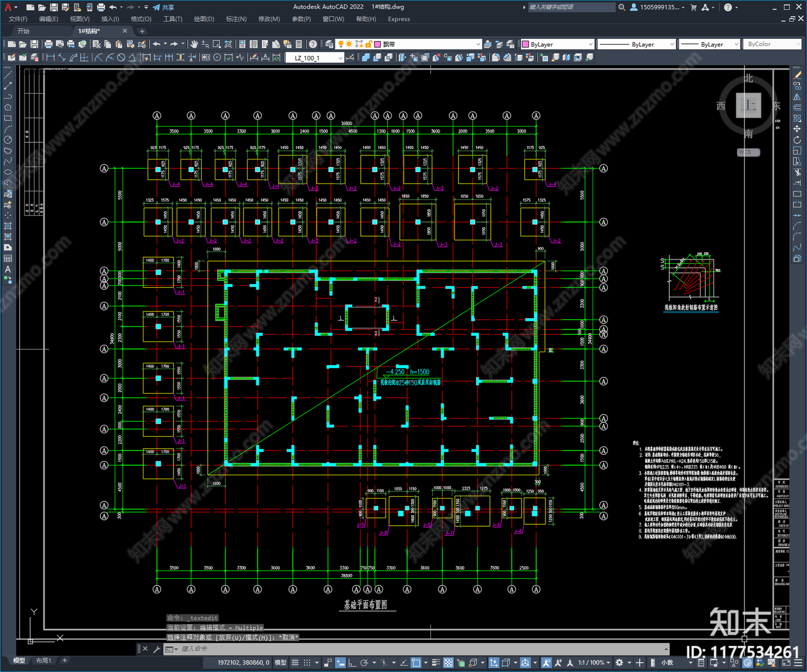Toggle dynamic input in the status bar
Viewport: 807px width, 672px height.
tap(340, 662)
